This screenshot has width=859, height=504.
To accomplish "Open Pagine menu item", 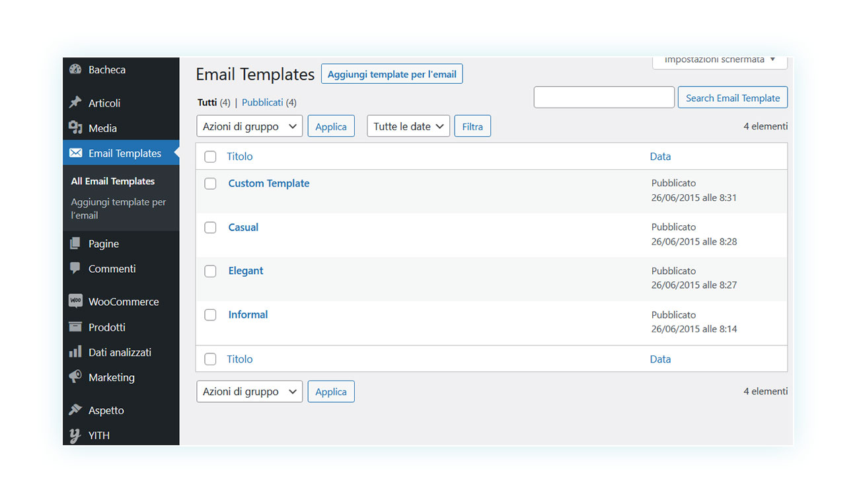I will point(121,244).
